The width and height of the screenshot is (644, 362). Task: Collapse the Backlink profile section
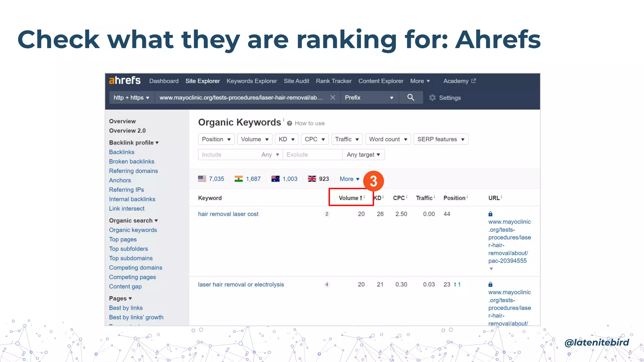click(134, 143)
